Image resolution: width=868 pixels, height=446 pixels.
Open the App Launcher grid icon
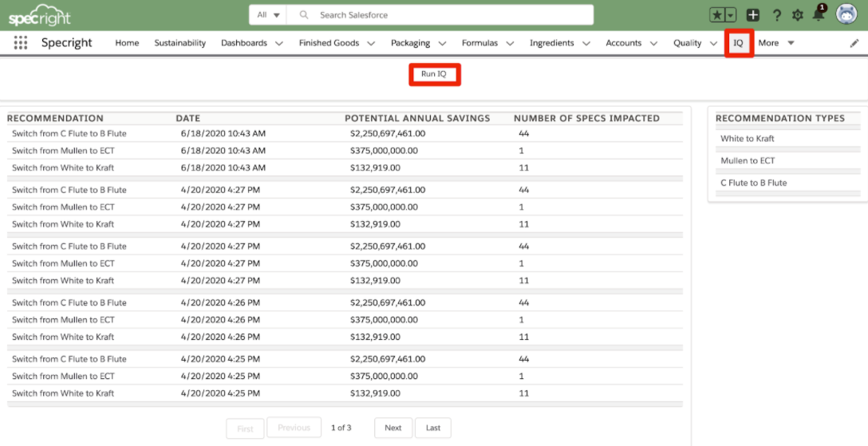click(21, 43)
